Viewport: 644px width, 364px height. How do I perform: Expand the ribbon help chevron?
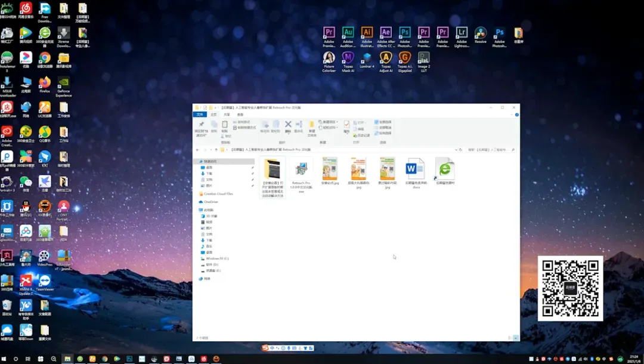coord(511,114)
